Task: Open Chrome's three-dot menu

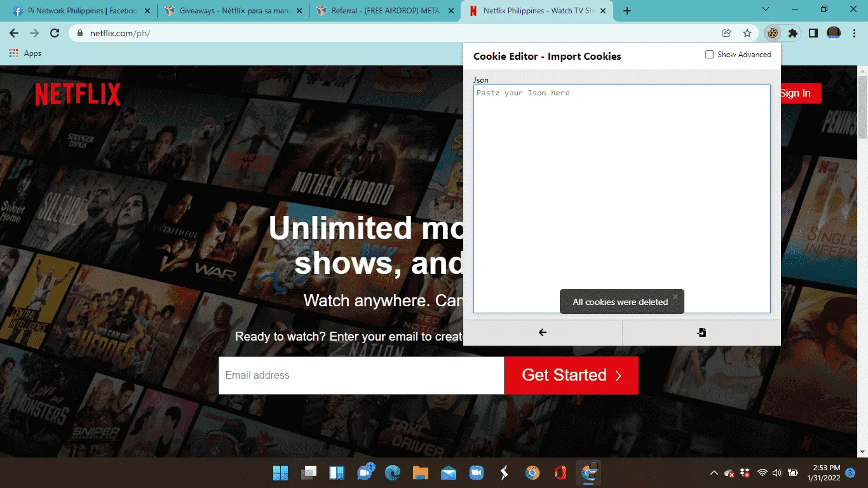Action: pyautogui.click(x=855, y=33)
